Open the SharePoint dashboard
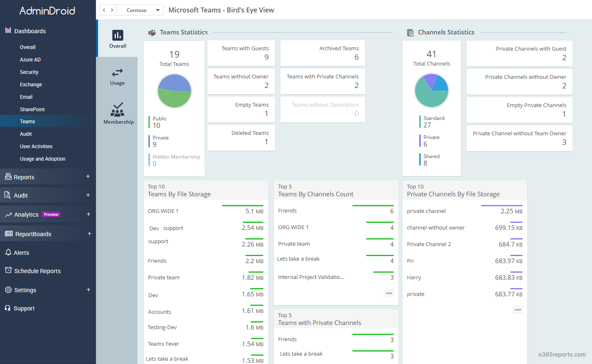 tap(32, 109)
